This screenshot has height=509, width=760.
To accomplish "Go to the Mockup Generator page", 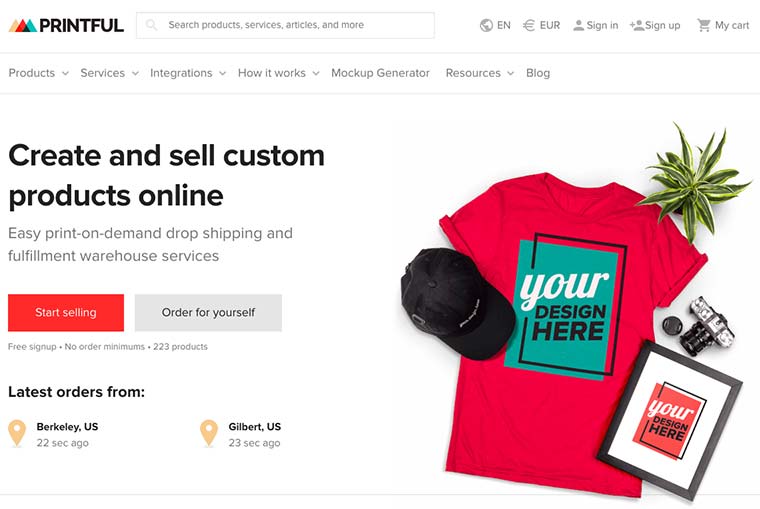I will (380, 73).
